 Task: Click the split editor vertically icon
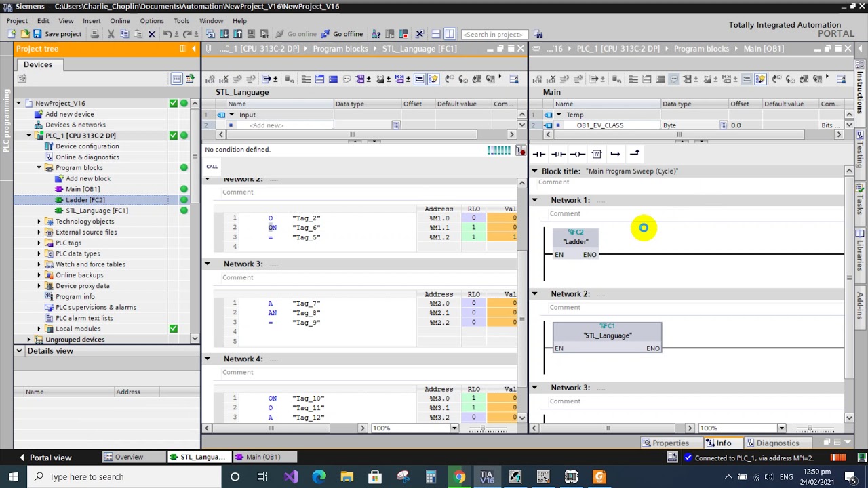point(451,34)
